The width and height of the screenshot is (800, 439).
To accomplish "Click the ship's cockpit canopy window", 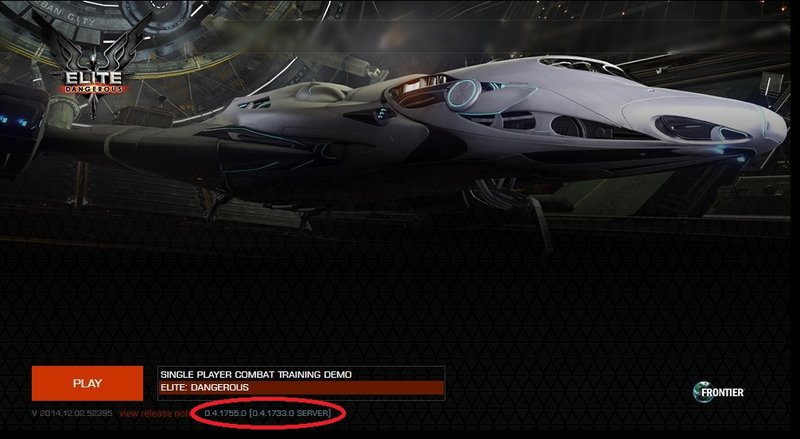I will 582,67.
